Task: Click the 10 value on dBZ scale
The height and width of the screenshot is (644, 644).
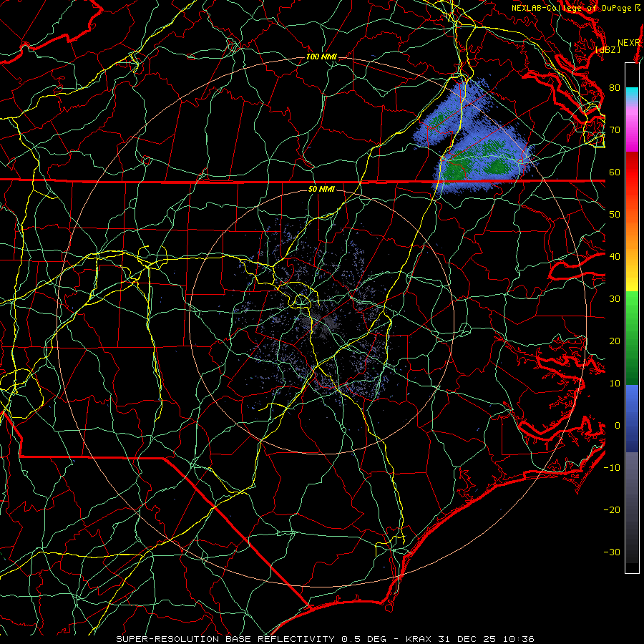Action: (615, 384)
